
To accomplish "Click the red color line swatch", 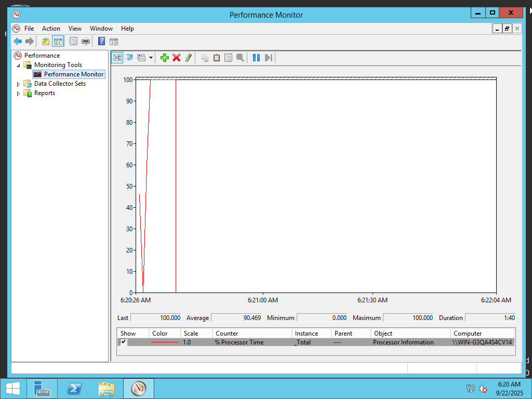I will pyautogui.click(x=165, y=342).
